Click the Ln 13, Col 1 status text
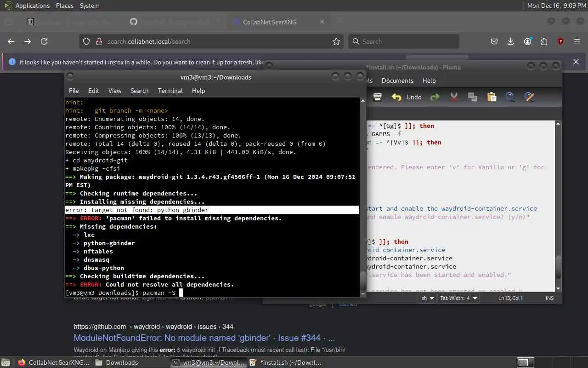The height and width of the screenshot is (368, 588). 510,298
